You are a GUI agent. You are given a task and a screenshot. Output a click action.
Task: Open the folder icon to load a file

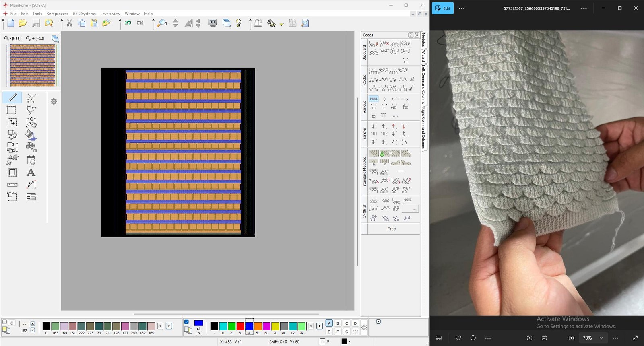(x=23, y=23)
